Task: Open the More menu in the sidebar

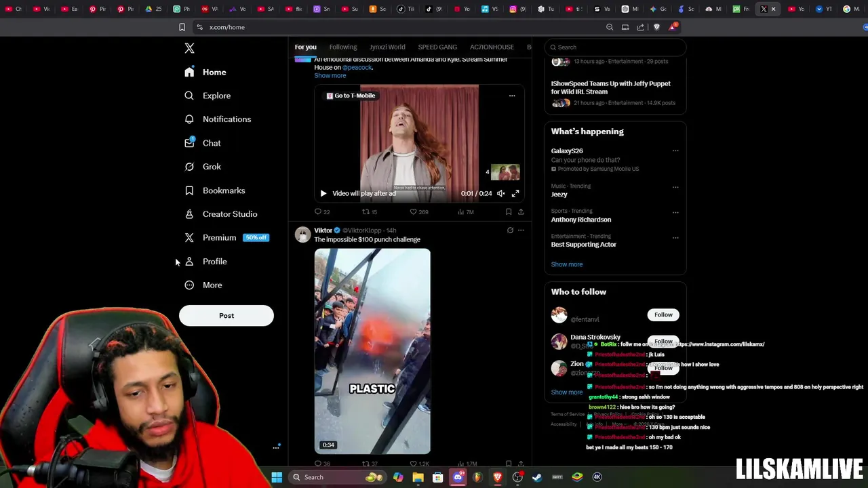Action: 203,285
